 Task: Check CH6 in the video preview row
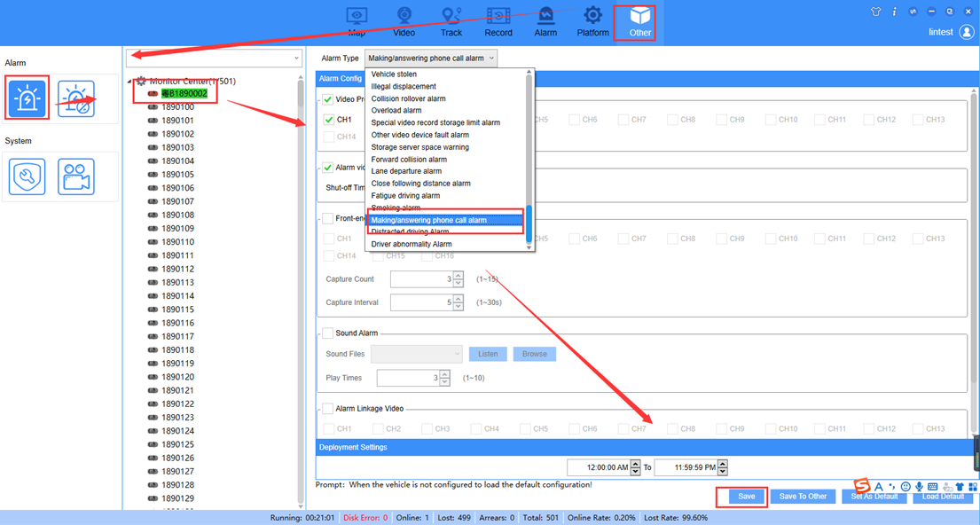pyautogui.click(x=574, y=120)
